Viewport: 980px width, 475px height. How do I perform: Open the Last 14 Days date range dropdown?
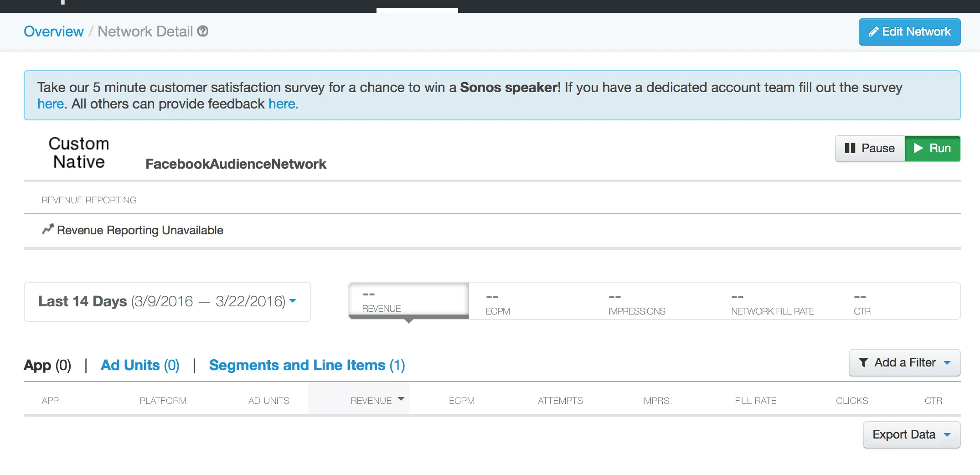[x=167, y=301]
